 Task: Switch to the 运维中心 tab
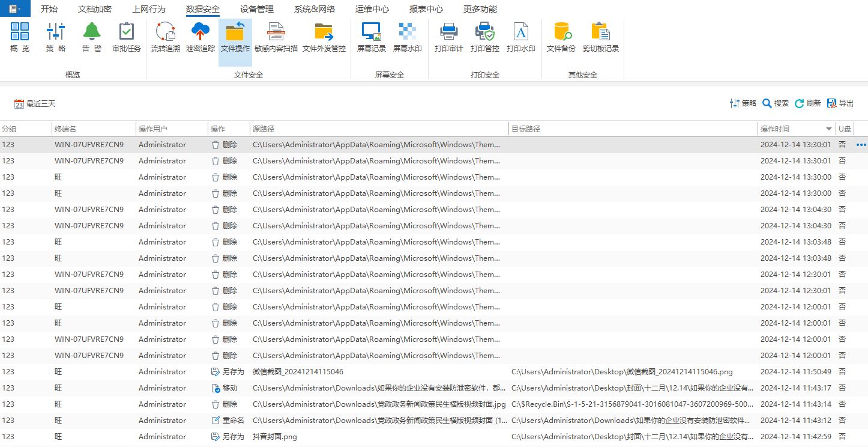click(x=372, y=9)
